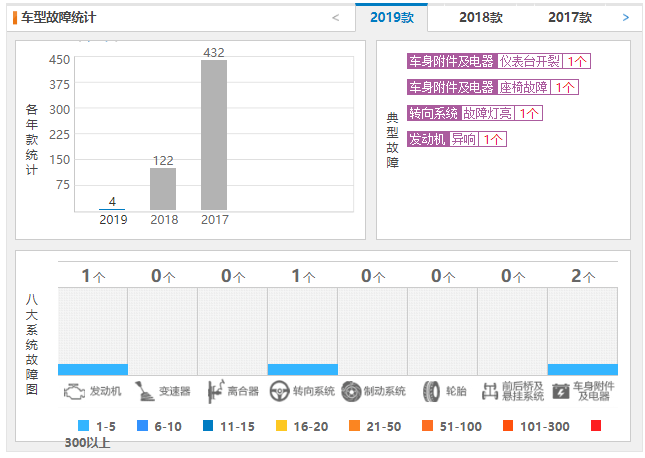Click the 车型故障统计 heading
The image size is (645, 458).
(x=58, y=18)
